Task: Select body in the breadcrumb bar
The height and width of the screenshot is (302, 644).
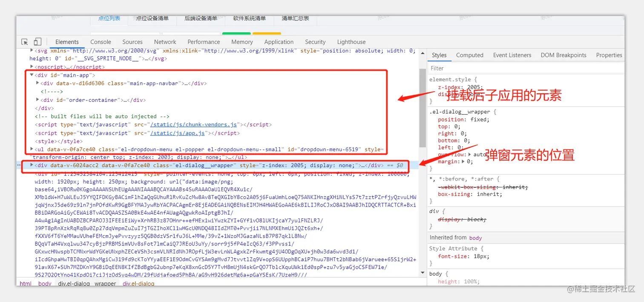Action: click(x=45, y=283)
